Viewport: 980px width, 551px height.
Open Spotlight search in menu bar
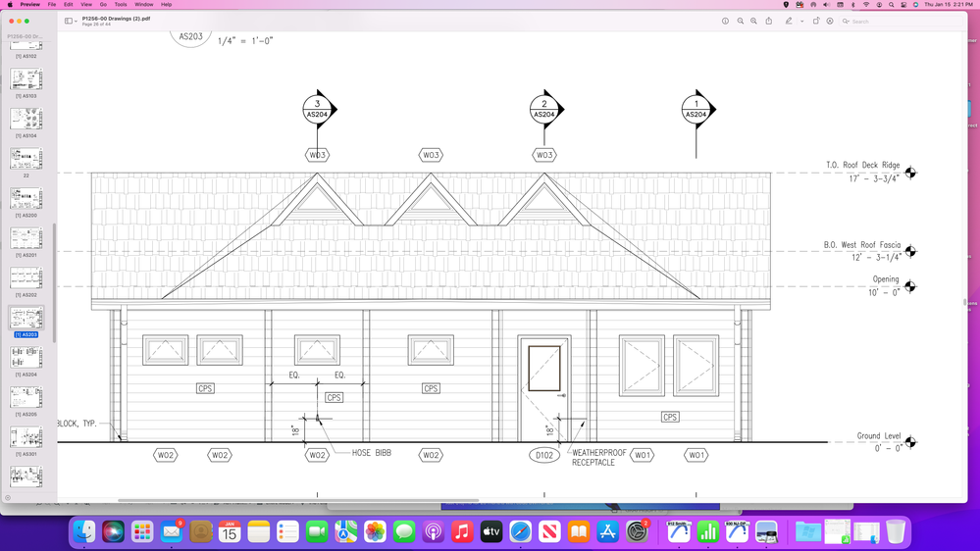(x=892, y=4)
